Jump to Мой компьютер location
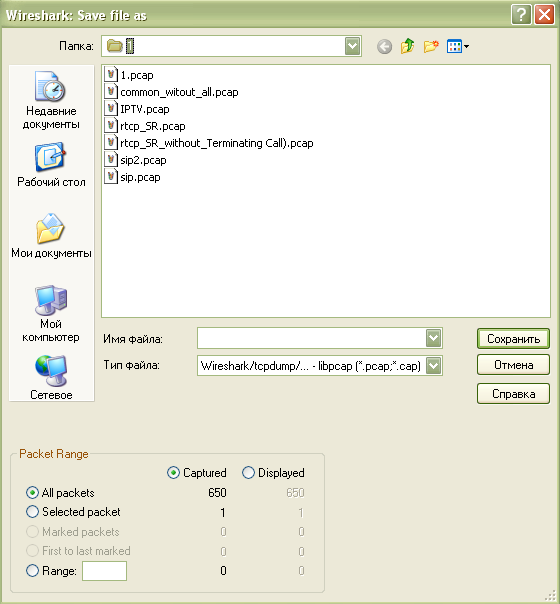 51,314
